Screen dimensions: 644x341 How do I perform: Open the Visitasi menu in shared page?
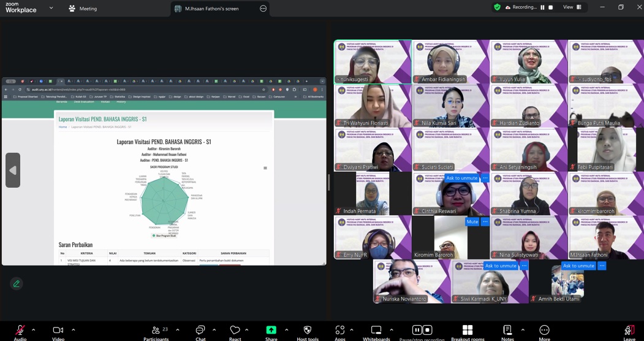tap(105, 102)
